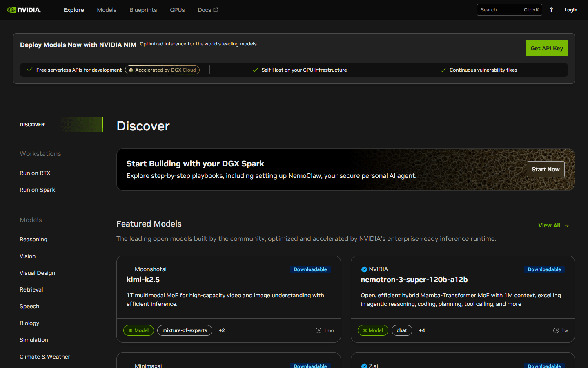Expand the +4 hidden tags on nemotron card
The height and width of the screenshot is (368, 588).
click(x=422, y=330)
